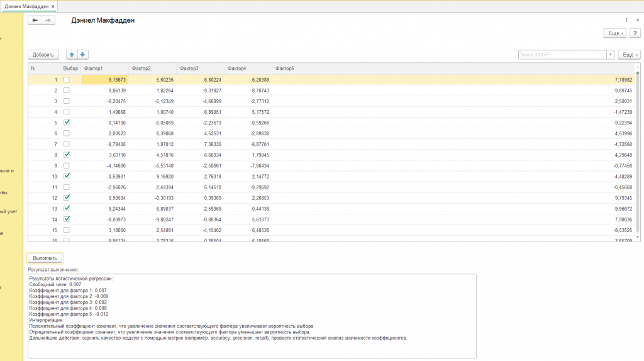Open the upper Еще dropdown menu

(x=614, y=33)
